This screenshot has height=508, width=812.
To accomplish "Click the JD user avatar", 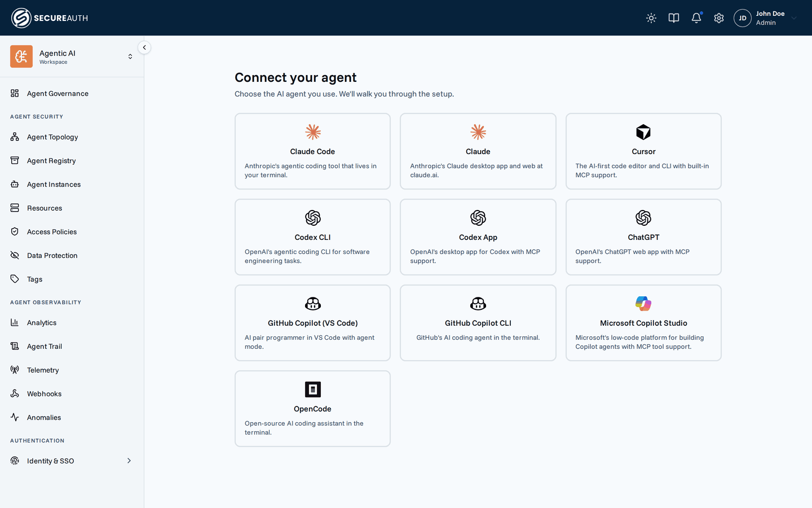I will coord(743,18).
